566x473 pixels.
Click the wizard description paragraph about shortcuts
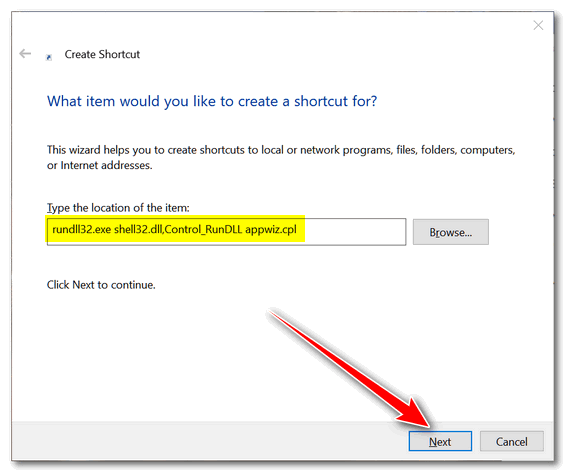tap(281, 157)
